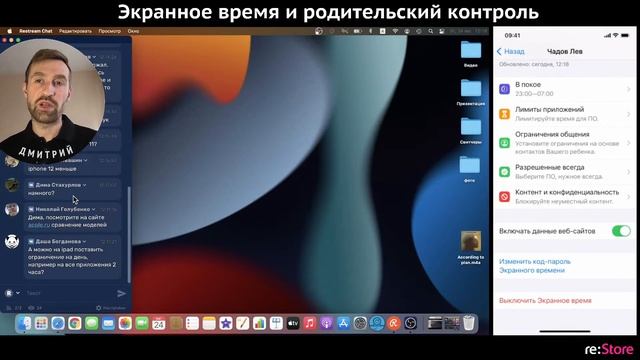Expand chevron on 'Ограничения общения' row
The height and width of the screenshot is (360, 640).
click(629, 143)
